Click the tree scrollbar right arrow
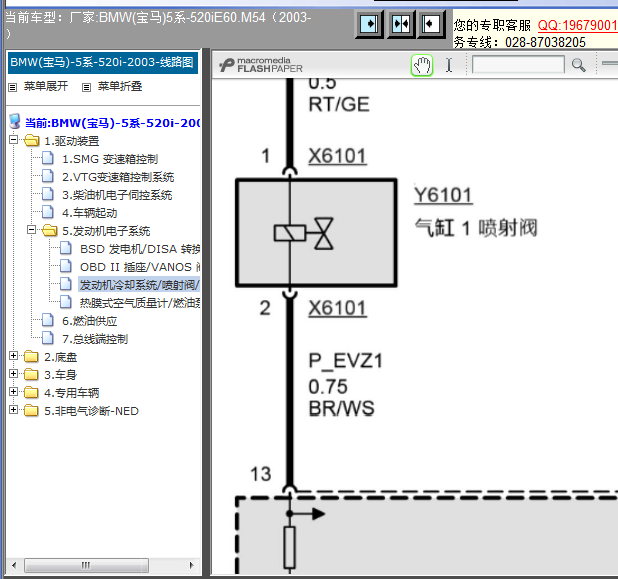This screenshot has height=579, width=618. pos(192,565)
